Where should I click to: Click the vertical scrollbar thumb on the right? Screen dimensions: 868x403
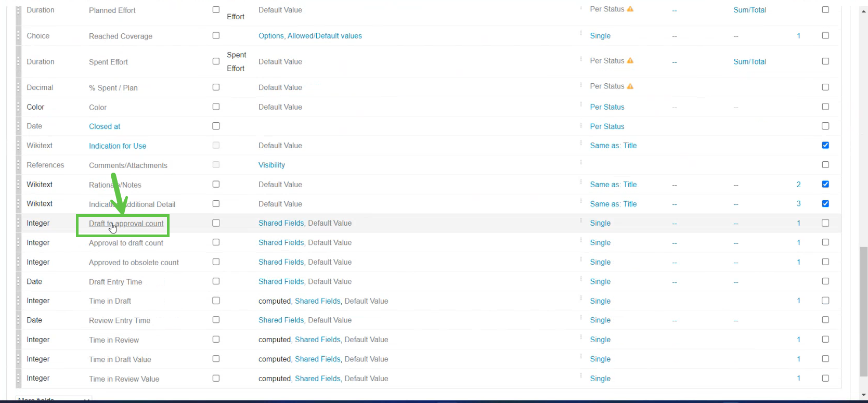coord(863,311)
